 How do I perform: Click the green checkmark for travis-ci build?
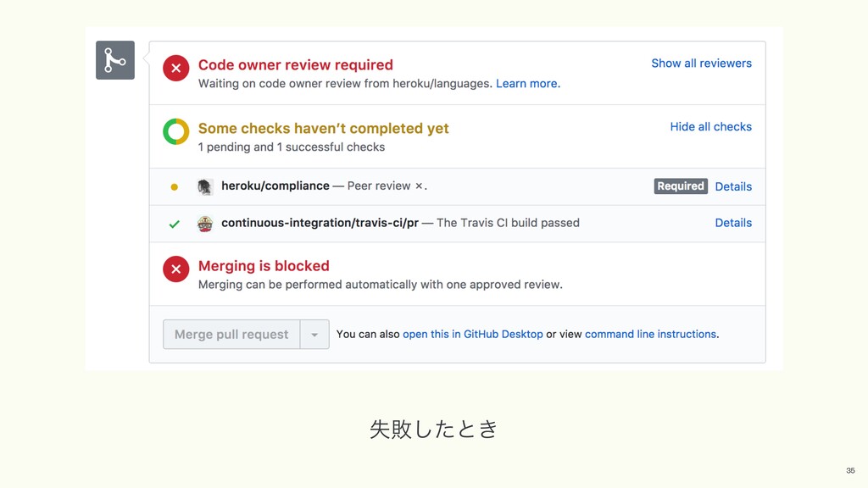[x=175, y=224]
